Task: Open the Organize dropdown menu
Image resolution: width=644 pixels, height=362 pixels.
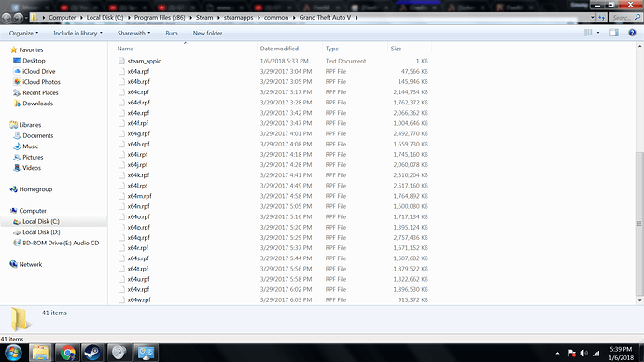Action: [23, 34]
